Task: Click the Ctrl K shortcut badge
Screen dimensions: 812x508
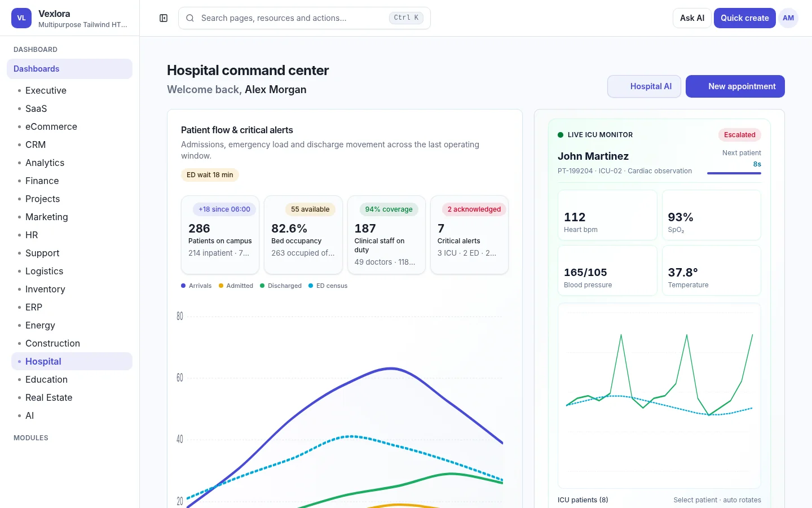Action: tap(406, 18)
